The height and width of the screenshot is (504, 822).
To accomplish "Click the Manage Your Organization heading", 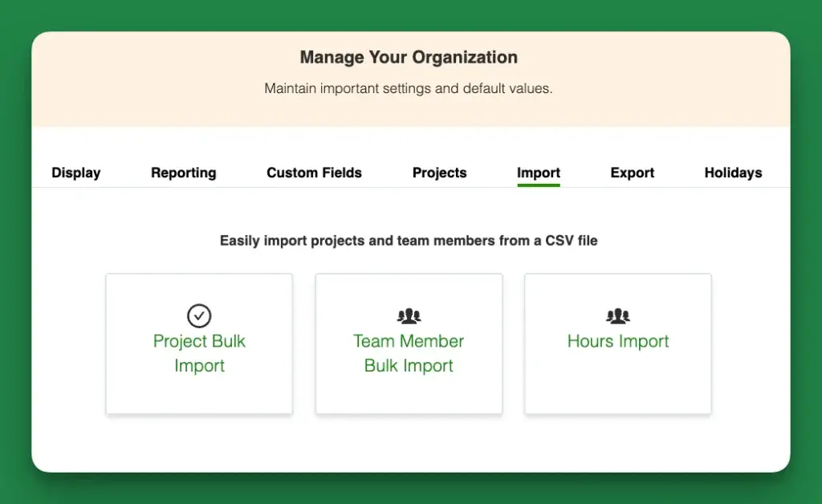I will click(x=409, y=58).
